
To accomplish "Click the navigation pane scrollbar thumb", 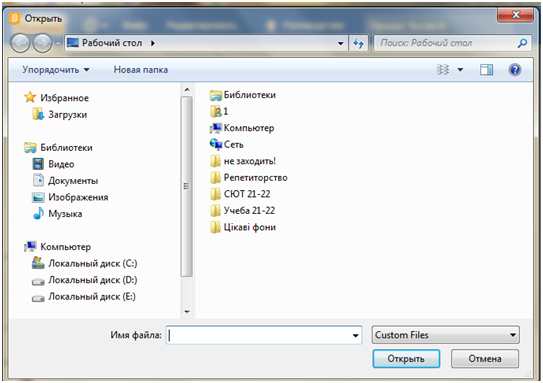I will point(187,186).
